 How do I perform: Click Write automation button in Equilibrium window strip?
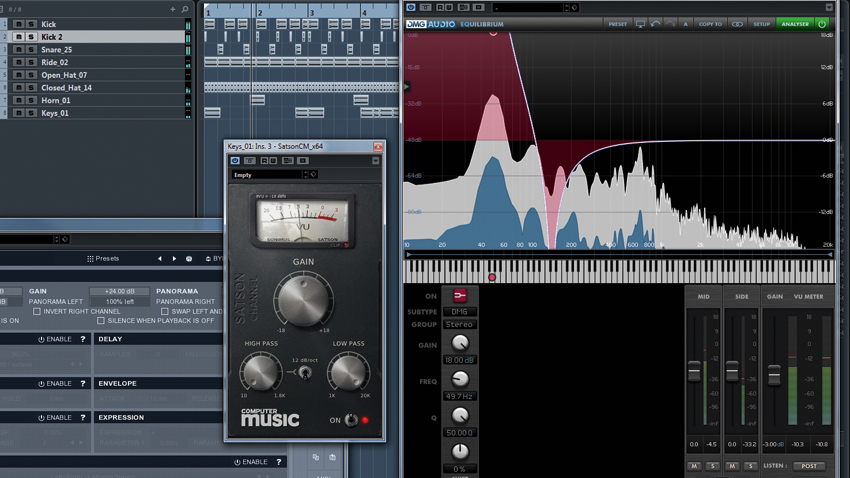pos(449,7)
